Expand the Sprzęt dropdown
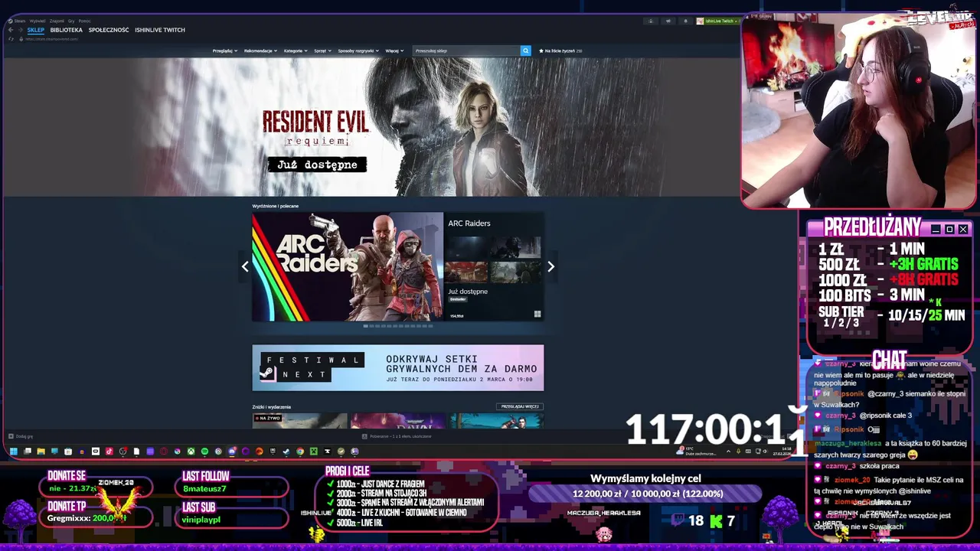The width and height of the screenshot is (980, 551). tap(322, 51)
